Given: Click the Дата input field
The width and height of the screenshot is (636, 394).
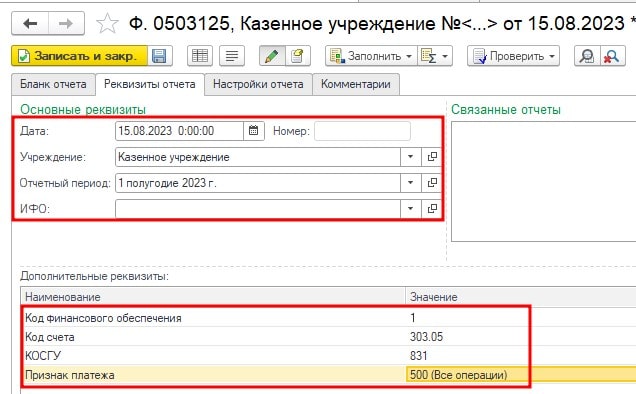Looking at the screenshot, I should click(179, 131).
